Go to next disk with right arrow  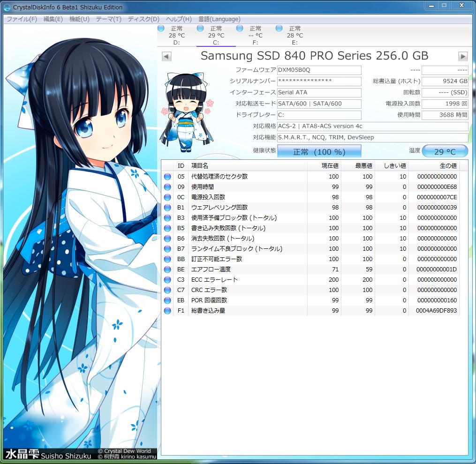coord(463,56)
